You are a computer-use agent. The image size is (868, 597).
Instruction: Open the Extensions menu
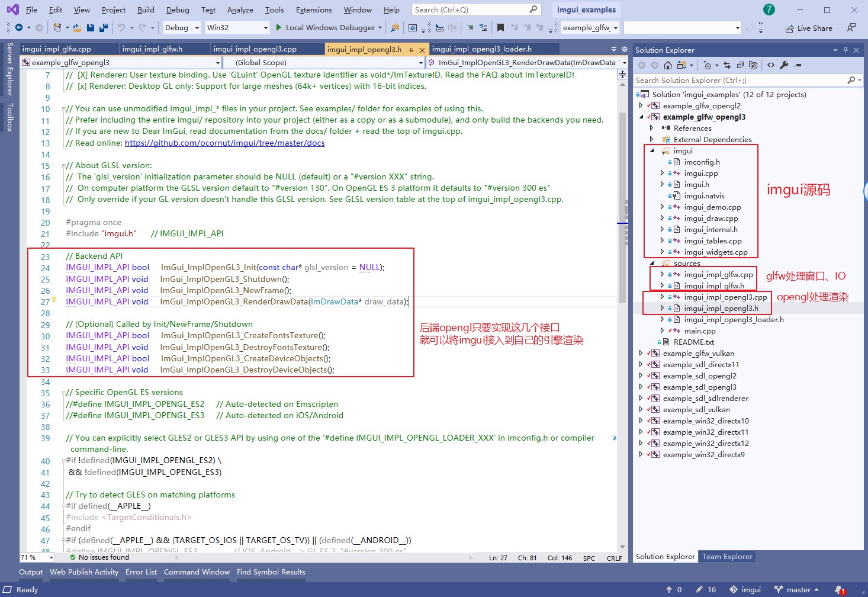point(314,9)
